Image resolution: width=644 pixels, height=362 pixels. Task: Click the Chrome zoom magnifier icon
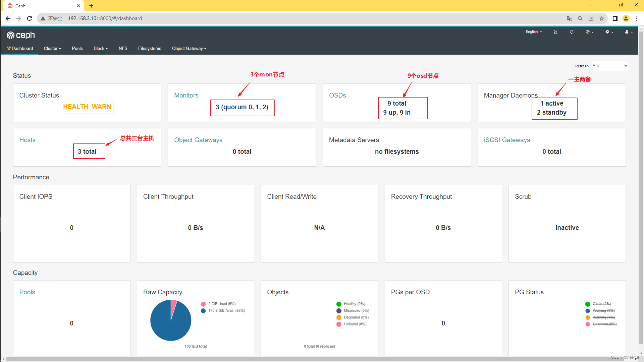(x=580, y=18)
